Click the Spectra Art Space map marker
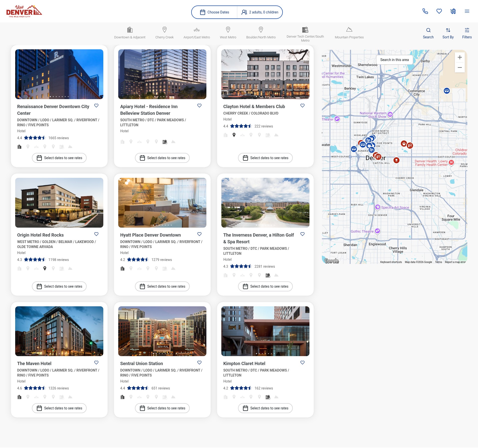Viewport: 478px width, 448px height. pyautogui.click(x=378, y=207)
